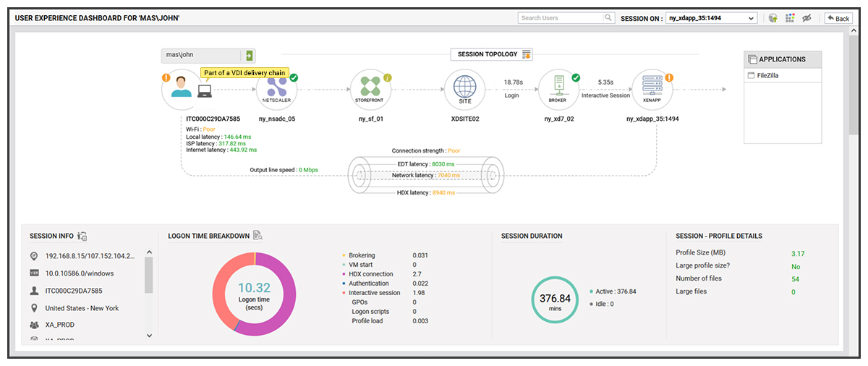The width and height of the screenshot is (868, 366).
Task: Click Profile Size value 3.17
Action: (x=798, y=253)
